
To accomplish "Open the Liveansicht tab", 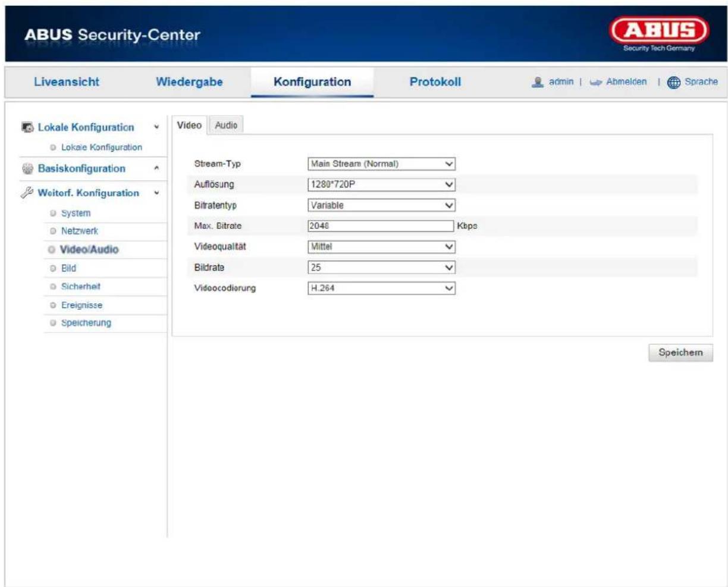I will tap(66, 82).
